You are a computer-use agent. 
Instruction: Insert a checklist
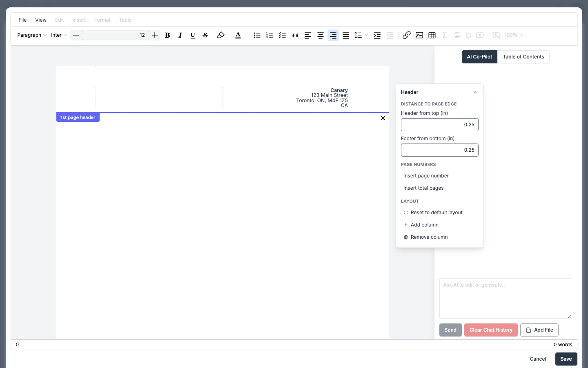282,35
